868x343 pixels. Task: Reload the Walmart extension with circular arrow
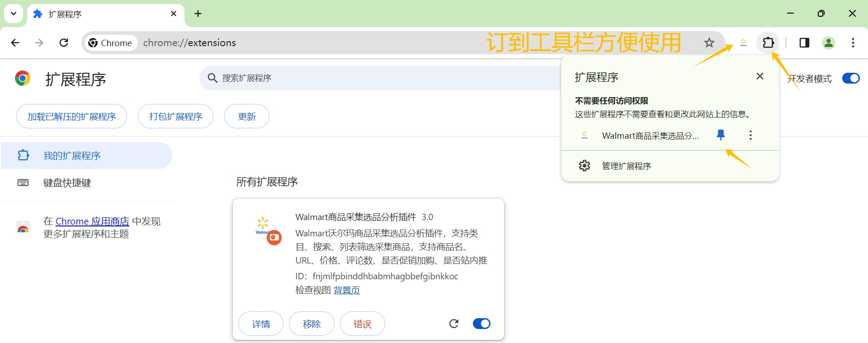click(x=454, y=324)
